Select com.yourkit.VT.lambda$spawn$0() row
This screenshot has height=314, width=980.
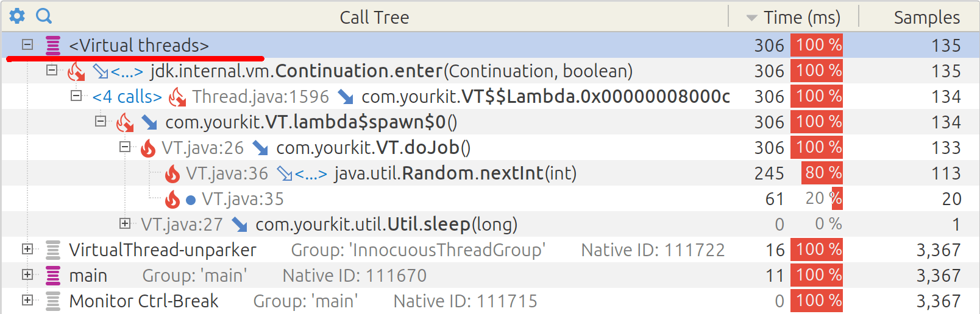tap(311, 122)
